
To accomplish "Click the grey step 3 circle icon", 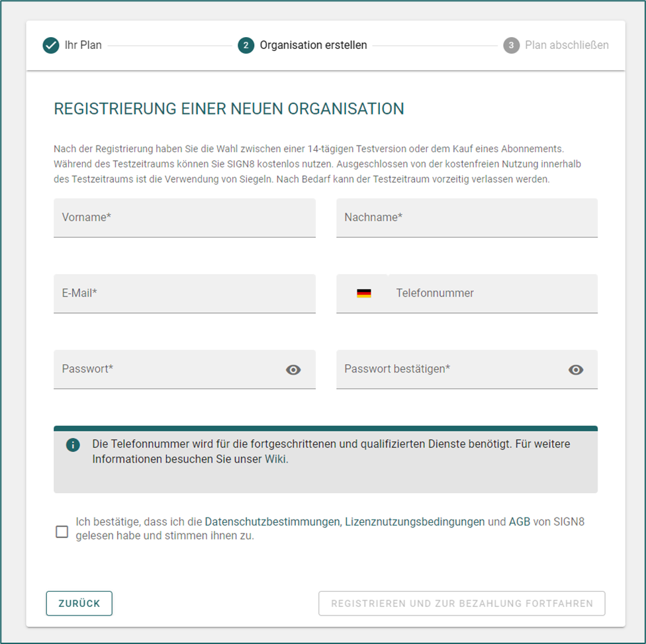I will pos(511,45).
